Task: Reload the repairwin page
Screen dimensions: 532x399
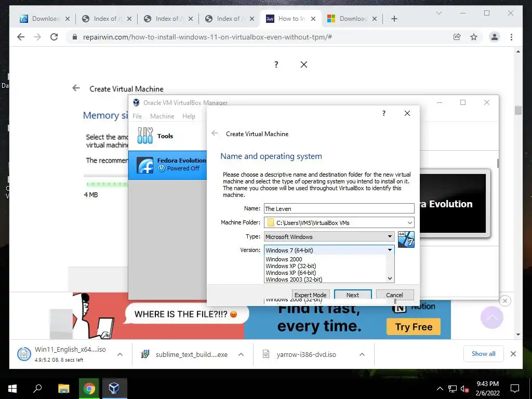Action: [54, 37]
